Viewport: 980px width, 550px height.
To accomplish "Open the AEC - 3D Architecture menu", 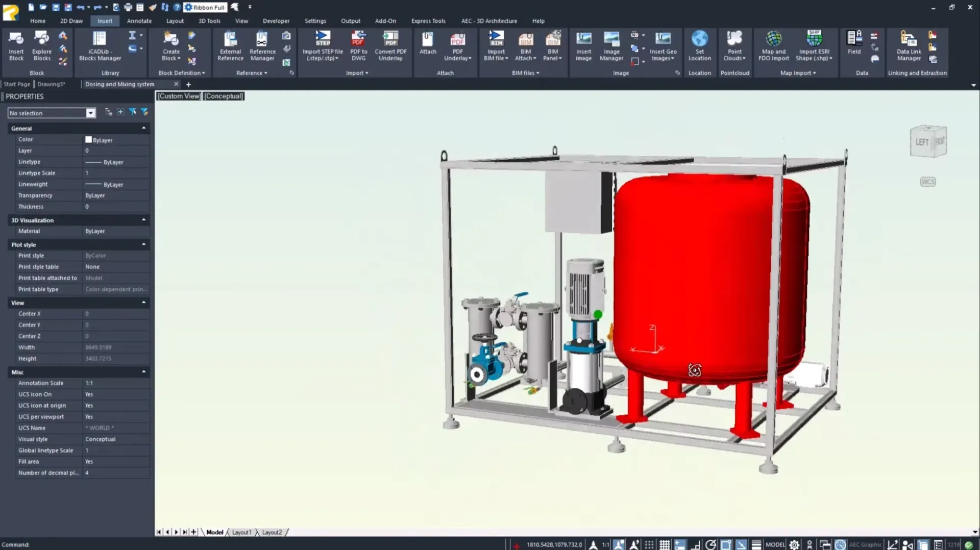I will pos(488,21).
